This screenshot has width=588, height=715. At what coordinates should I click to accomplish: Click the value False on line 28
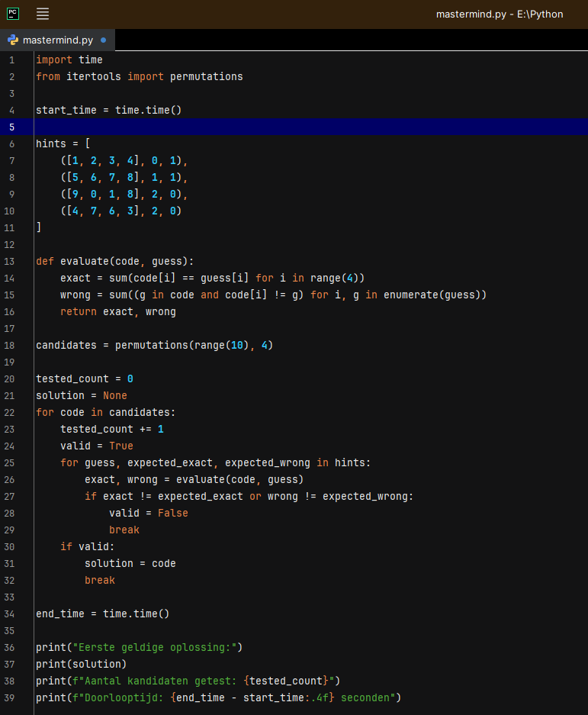(172, 513)
